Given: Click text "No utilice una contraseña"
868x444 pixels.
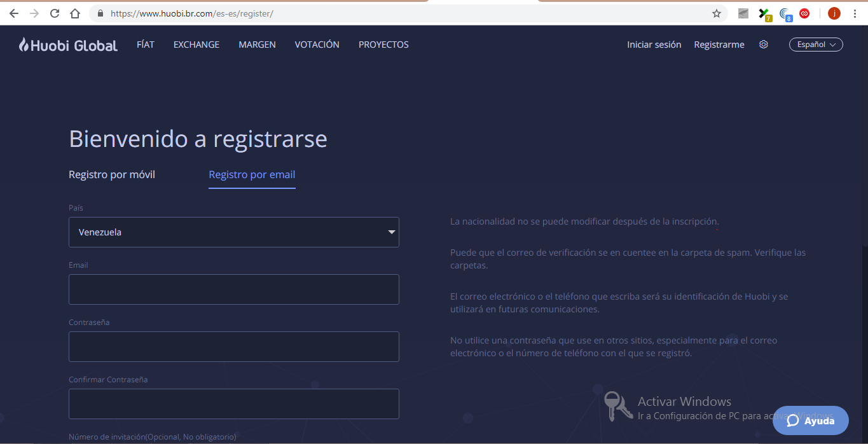Looking at the screenshot, I should pos(614,347).
